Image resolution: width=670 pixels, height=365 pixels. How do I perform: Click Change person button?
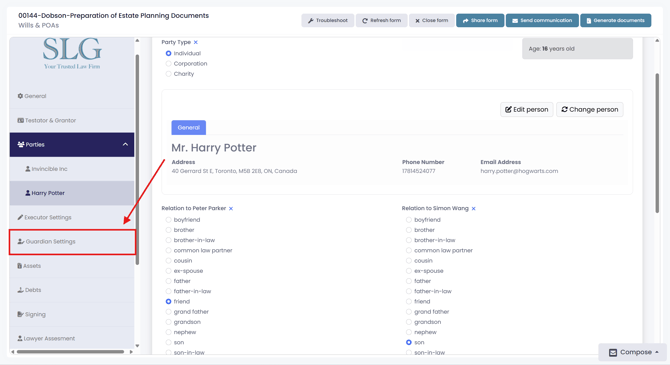[590, 109]
